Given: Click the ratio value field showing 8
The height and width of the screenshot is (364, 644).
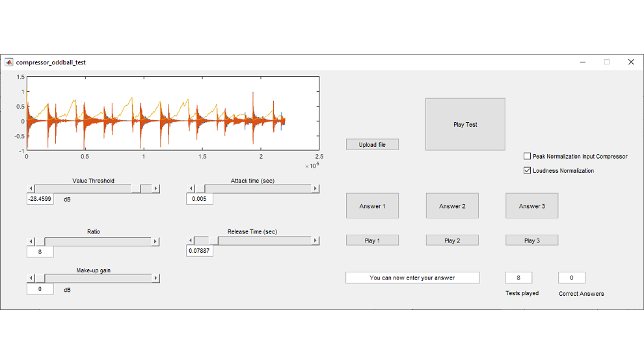Looking at the screenshot, I should click(40, 252).
